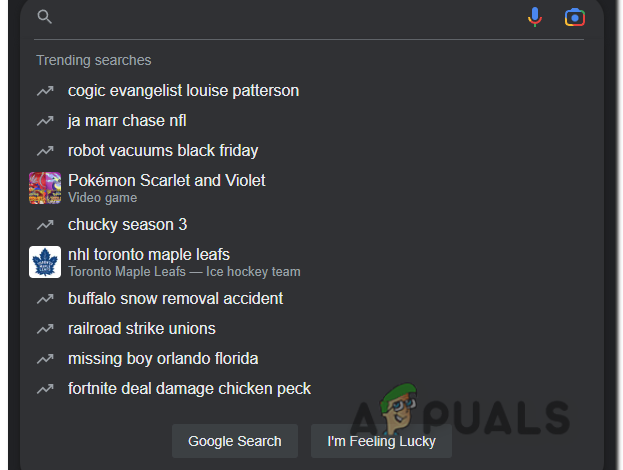The width and height of the screenshot is (623, 470).
Task: Select 'buffalo snow removal accident' search
Action: click(175, 299)
